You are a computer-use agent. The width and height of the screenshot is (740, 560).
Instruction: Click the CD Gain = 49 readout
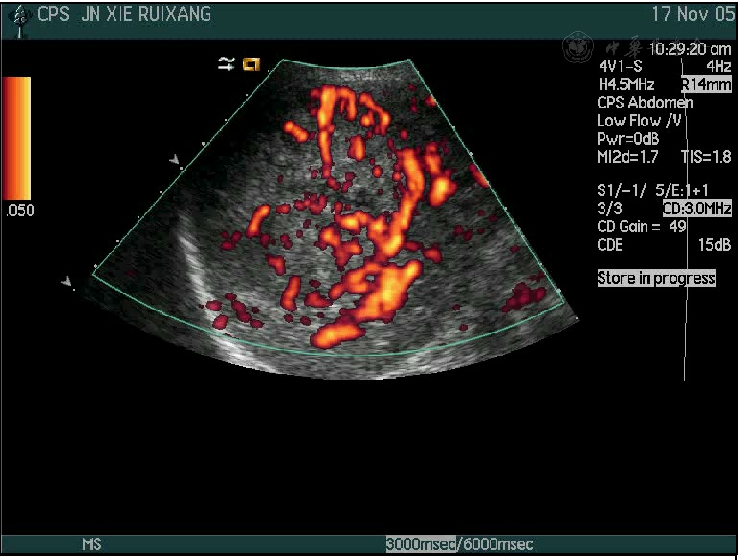coord(642,227)
